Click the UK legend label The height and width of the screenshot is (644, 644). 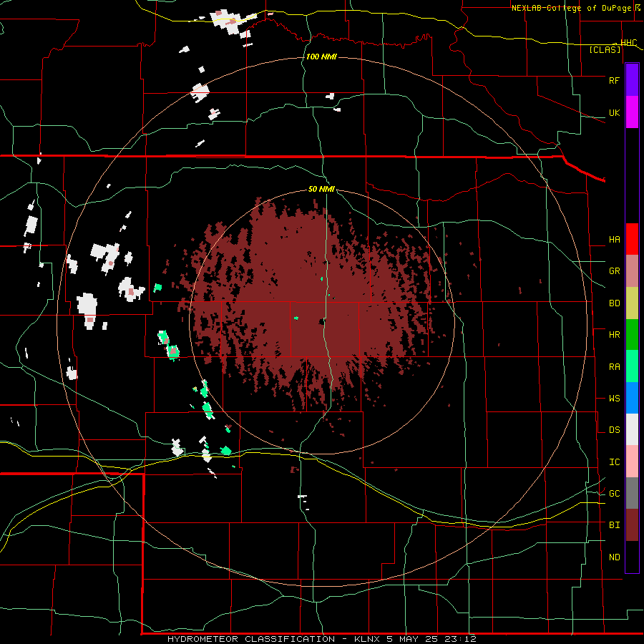tap(614, 112)
